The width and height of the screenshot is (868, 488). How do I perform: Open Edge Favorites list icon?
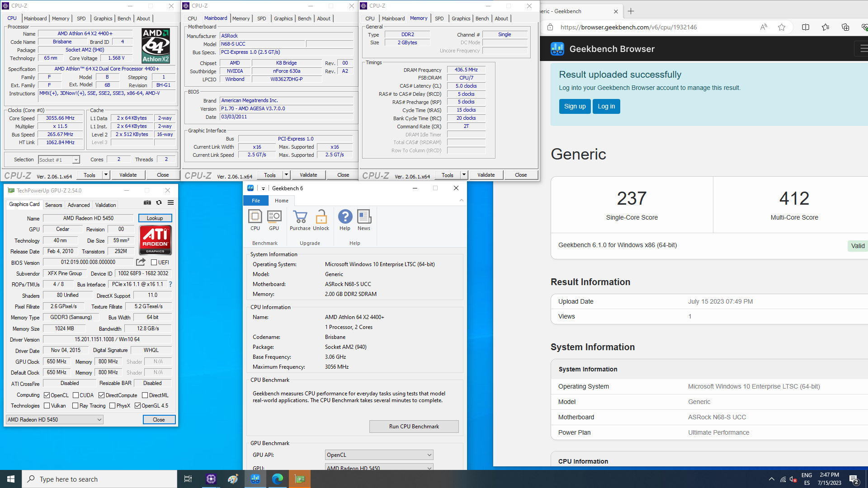(x=826, y=27)
